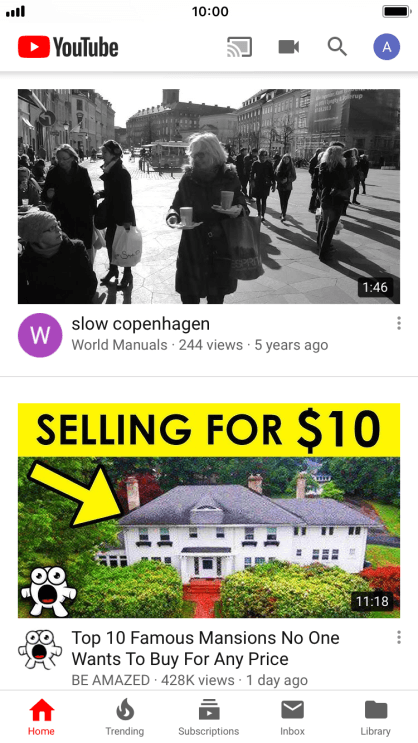Click the YouTube logo

[x=68, y=47]
